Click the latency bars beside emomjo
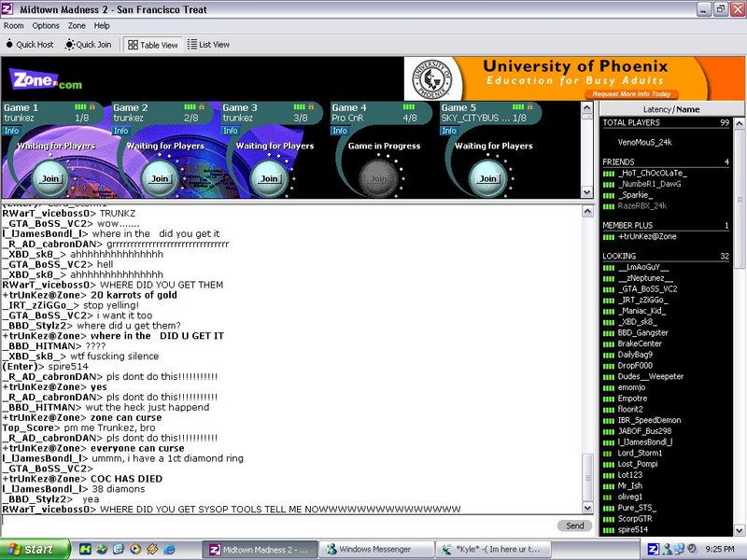 609,388
